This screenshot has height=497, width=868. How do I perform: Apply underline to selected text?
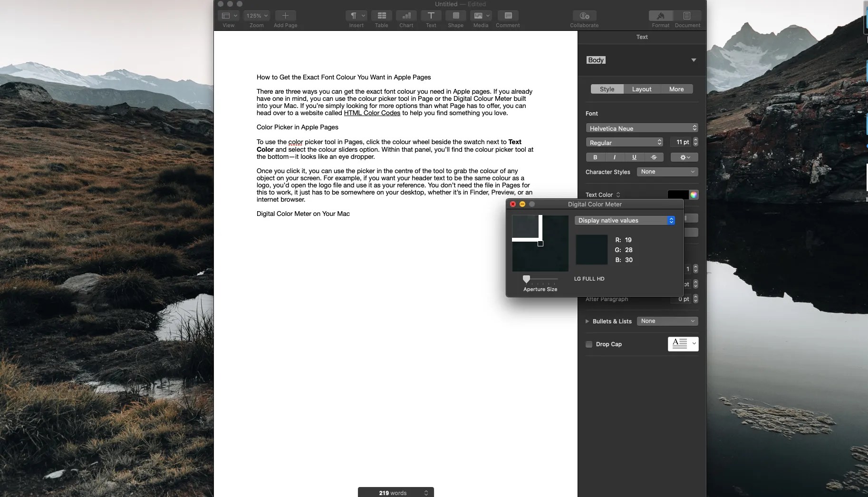[634, 157]
